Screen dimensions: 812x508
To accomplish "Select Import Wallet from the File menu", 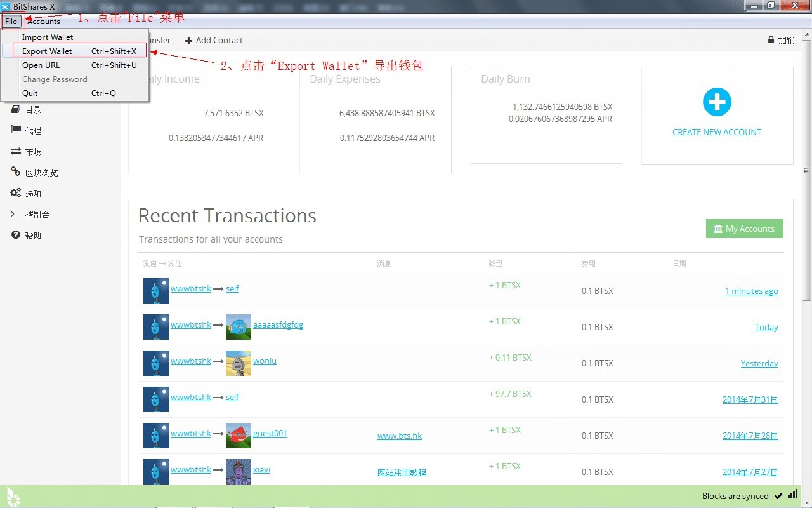I will [48, 37].
